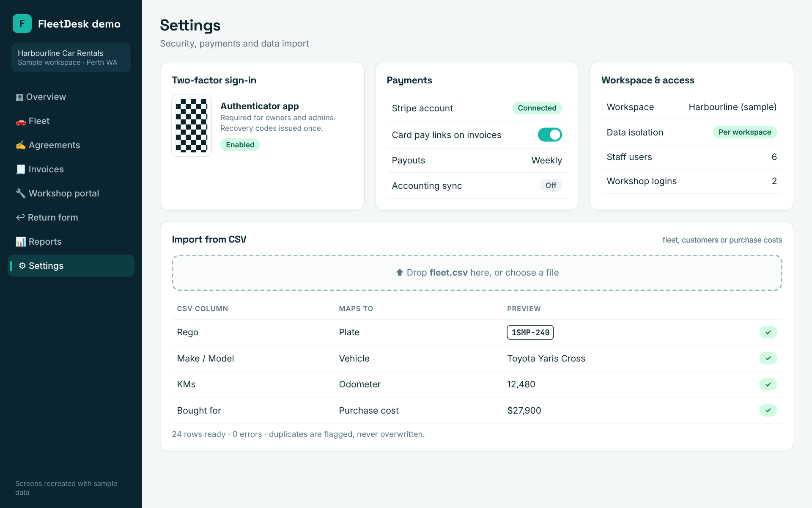Click the checkmark icon in Make / Model row
The height and width of the screenshot is (508, 812).
[768, 359]
